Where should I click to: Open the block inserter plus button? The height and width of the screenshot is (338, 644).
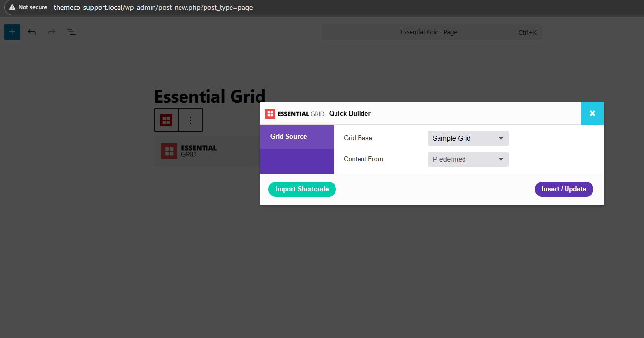coord(12,32)
